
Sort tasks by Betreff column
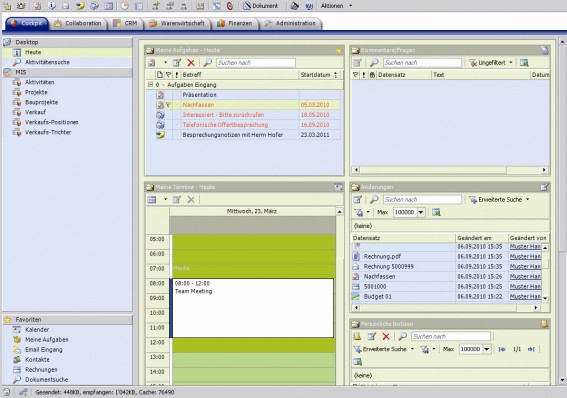pyautogui.click(x=240, y=75)
